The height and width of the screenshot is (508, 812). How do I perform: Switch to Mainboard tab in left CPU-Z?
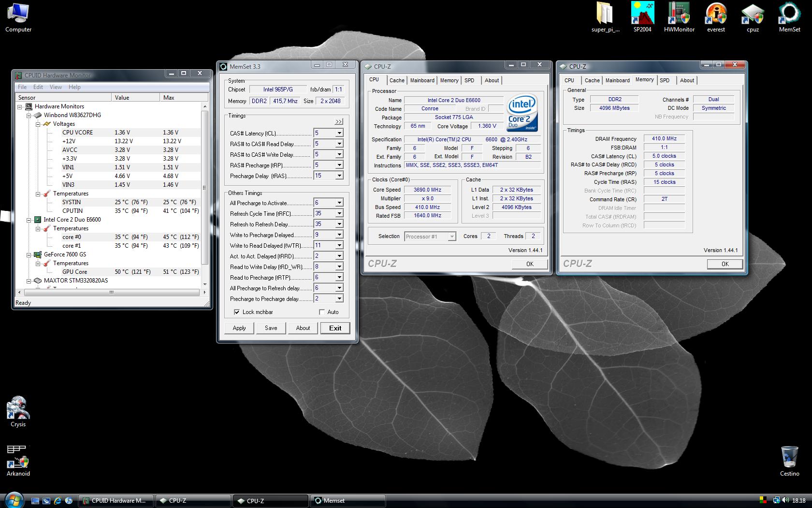pos(422,80)
